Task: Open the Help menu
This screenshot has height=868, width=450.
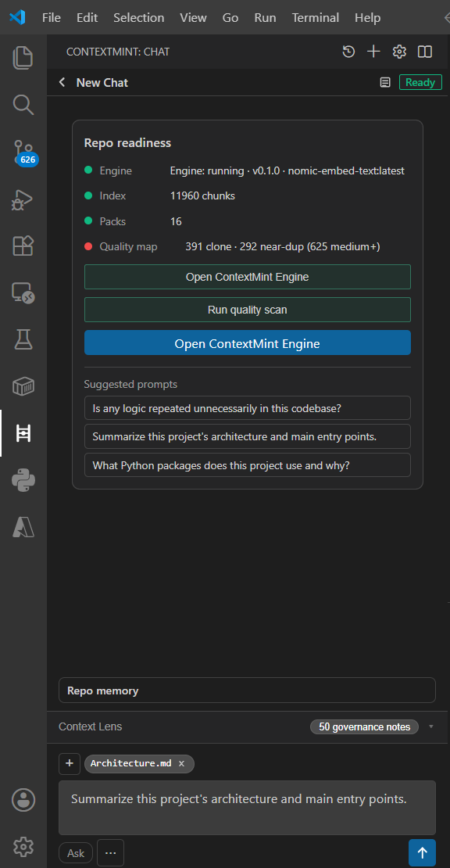Action: click(x=368, y=18)
